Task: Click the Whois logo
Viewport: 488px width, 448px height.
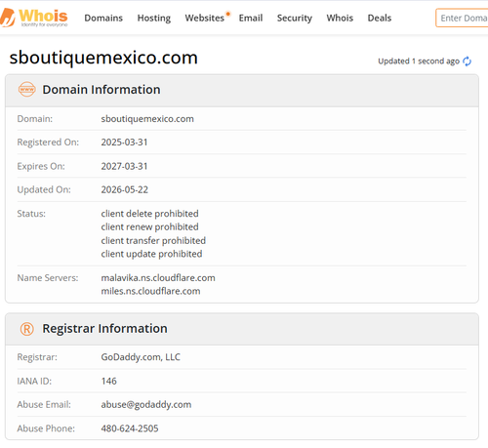Action: 34,18
